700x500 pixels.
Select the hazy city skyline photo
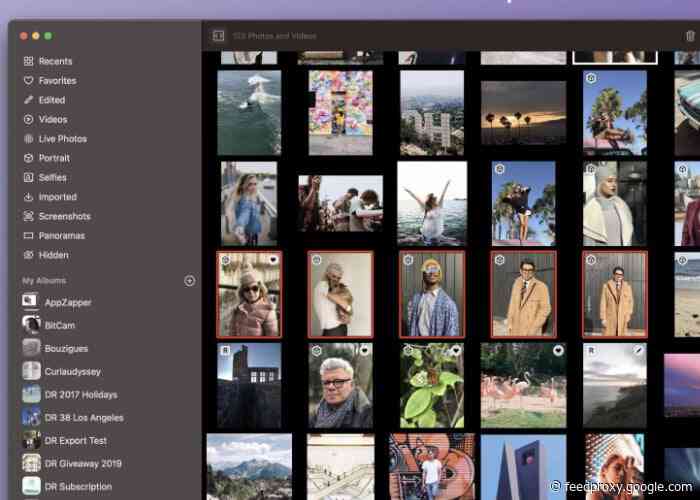click(432, 112)
